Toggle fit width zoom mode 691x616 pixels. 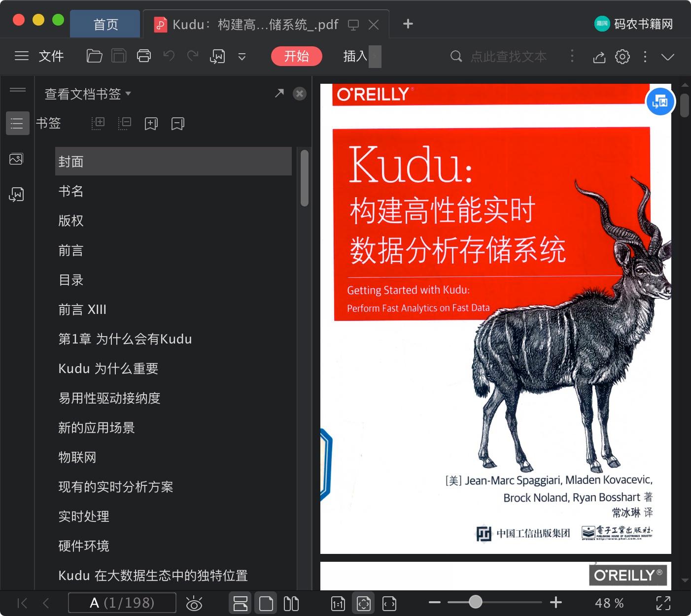tap(389, 603)
